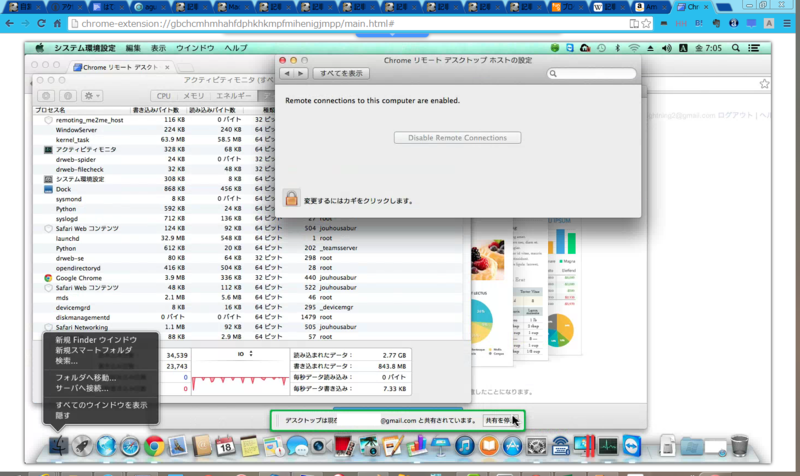Launch Safari compass icon in the Dock
Viewport: 800px width, 476px height.
[130, 446]
